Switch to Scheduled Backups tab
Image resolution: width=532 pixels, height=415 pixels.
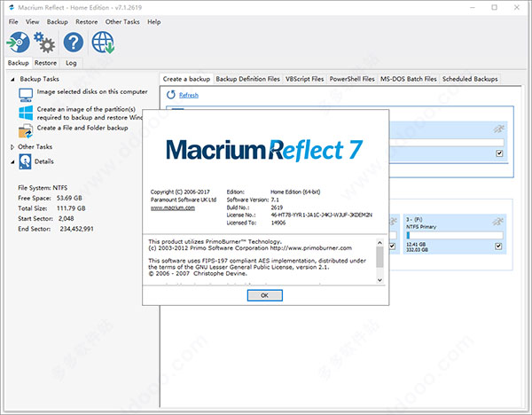point(470,79)
